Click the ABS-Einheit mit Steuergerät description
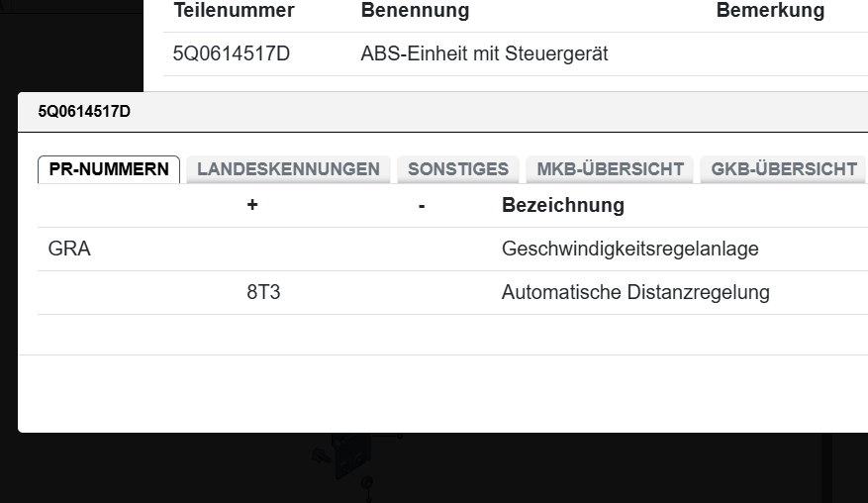This screenshot has width=868, height=503. [x=484, y=54]
